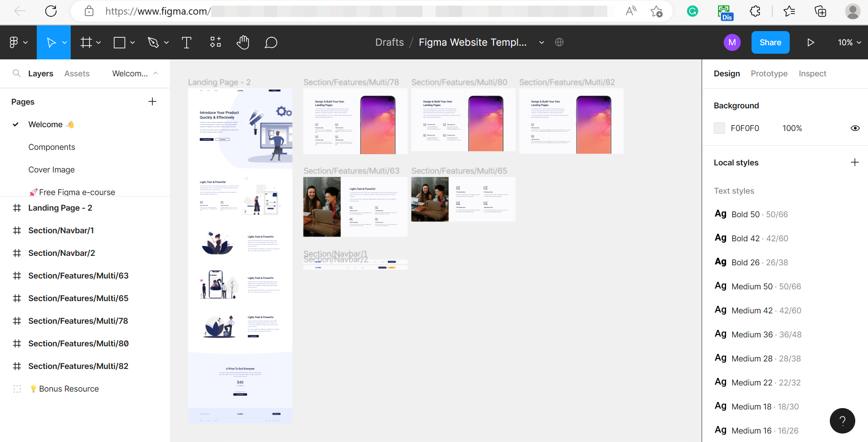Viewport: 868px width, 442px height.
Task: Open the Figma main menu
Action: point(18,42)
